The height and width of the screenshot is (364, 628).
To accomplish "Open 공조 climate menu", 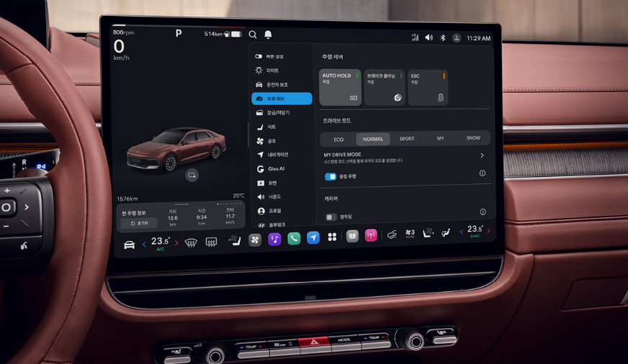I will click(x=282, y=141).
